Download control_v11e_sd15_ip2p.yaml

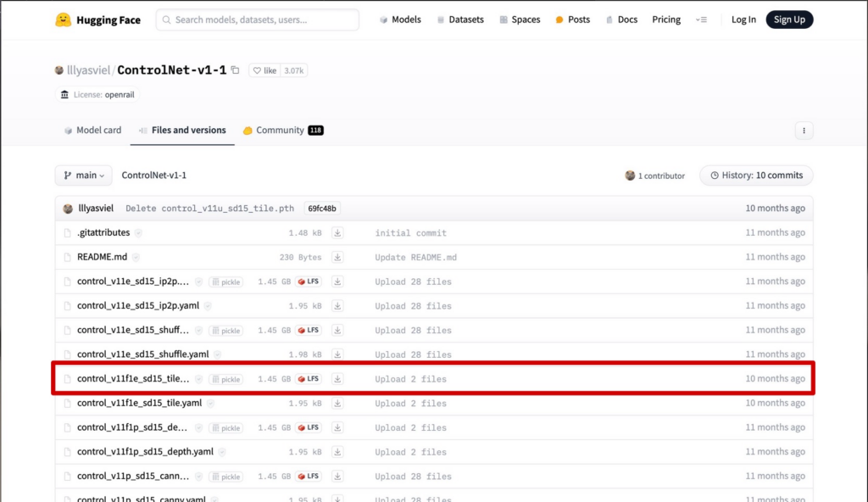click(337, 306)
